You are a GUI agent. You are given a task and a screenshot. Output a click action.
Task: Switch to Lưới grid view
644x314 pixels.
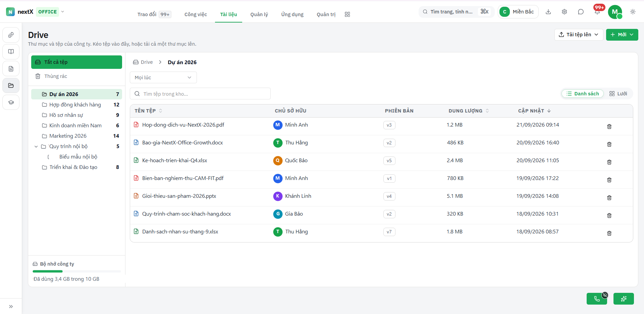618,94
